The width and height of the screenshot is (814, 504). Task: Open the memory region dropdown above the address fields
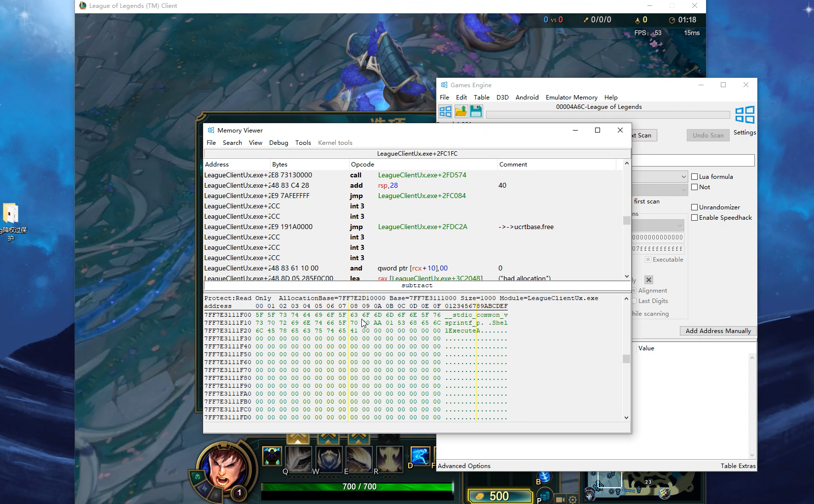point(679,226)
